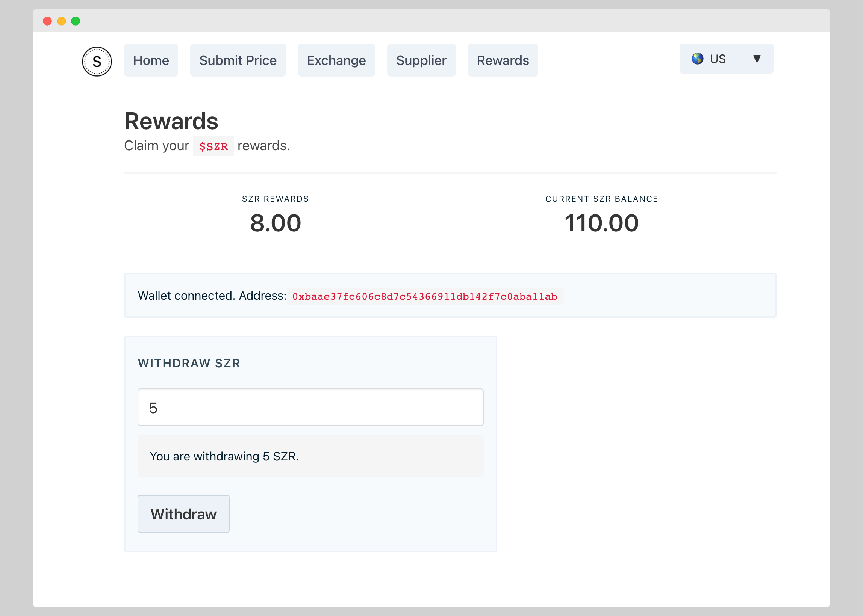Click the 'You are withdrawing 5 SZR' notice
This screenshot has width=863, height=616.
[224, 456]
